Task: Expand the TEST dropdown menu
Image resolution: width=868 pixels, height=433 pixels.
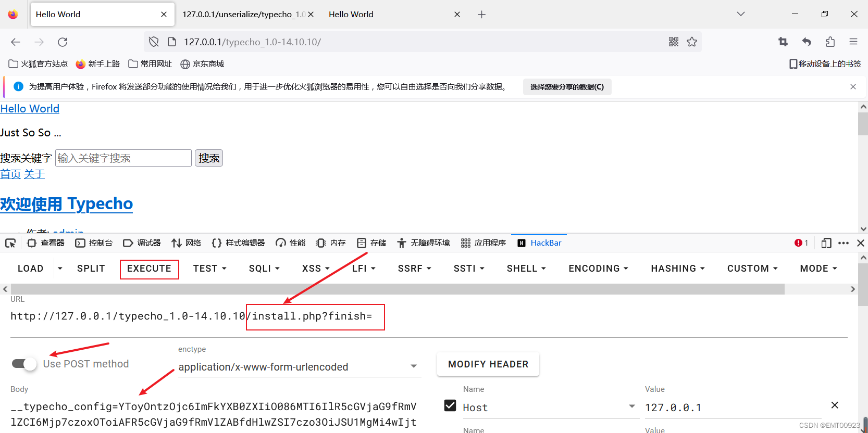Action: (210, 269)
